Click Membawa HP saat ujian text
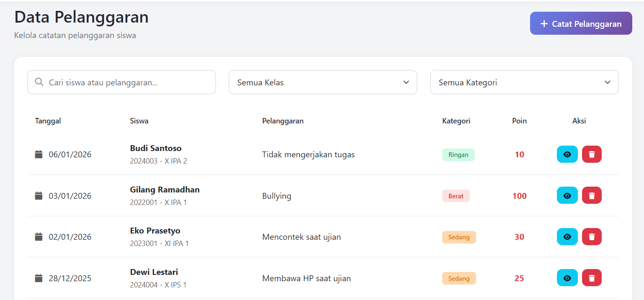The width and height of the screenshot is (644, 300). pyautogui.click(x=307, y=278)
